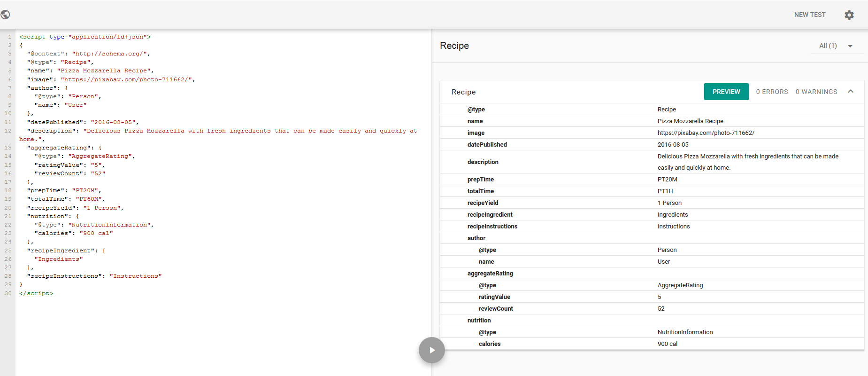Image resolution: width=868 pixels, height=376 pixels.
Task: Collapse the Recipe results card chevron
Action: coord(851,92)
